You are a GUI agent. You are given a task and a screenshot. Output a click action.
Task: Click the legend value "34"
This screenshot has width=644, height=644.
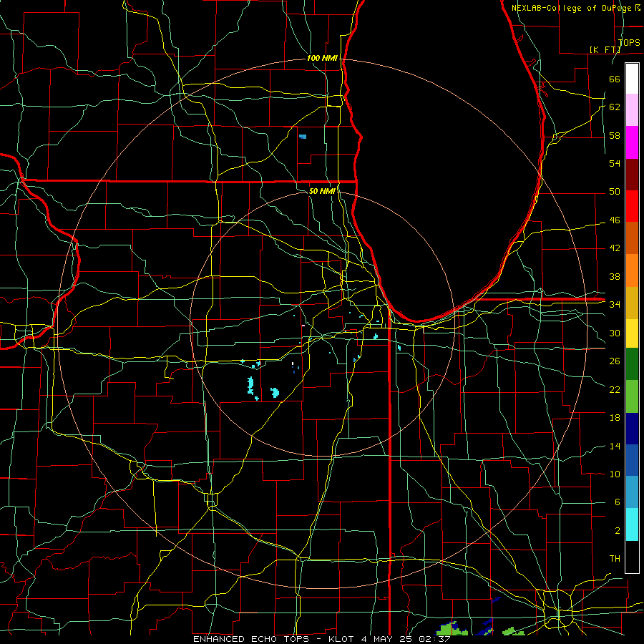point(615,305)
